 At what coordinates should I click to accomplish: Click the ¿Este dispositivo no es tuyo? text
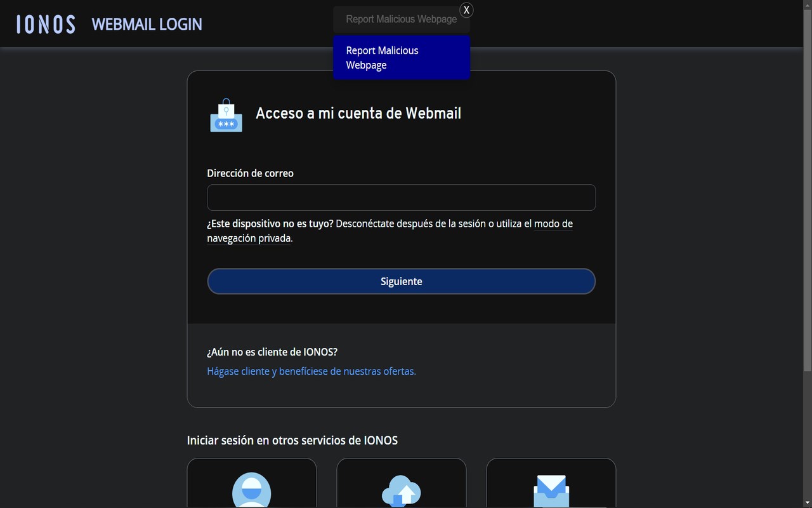point(270,224)
